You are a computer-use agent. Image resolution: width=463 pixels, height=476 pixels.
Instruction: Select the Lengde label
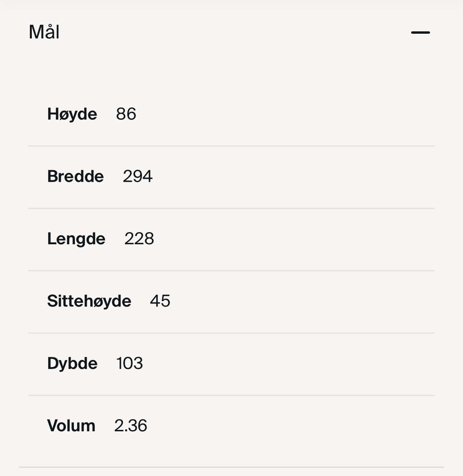coord(76,239)
